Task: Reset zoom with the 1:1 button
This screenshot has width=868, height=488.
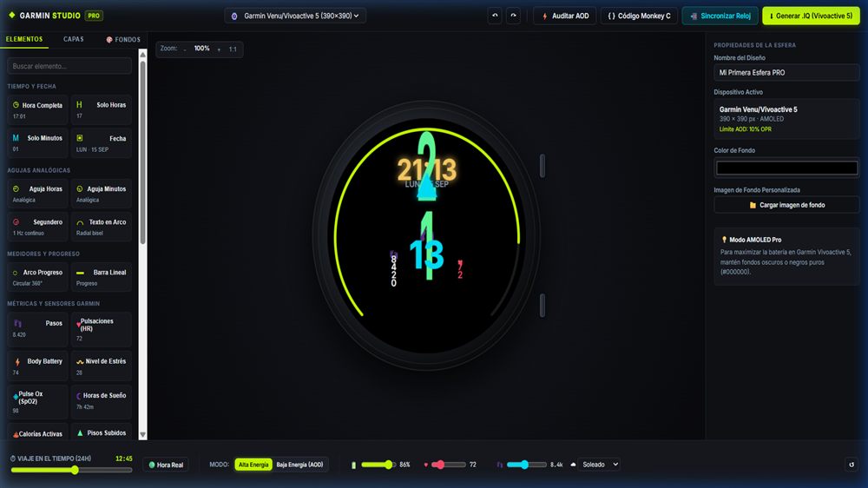Action: click(x=233, y=49)
